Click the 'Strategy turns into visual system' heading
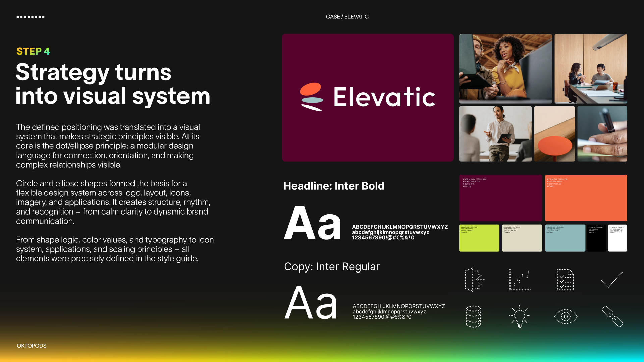Viewport: 644px width, 362px height. [113, 84]
